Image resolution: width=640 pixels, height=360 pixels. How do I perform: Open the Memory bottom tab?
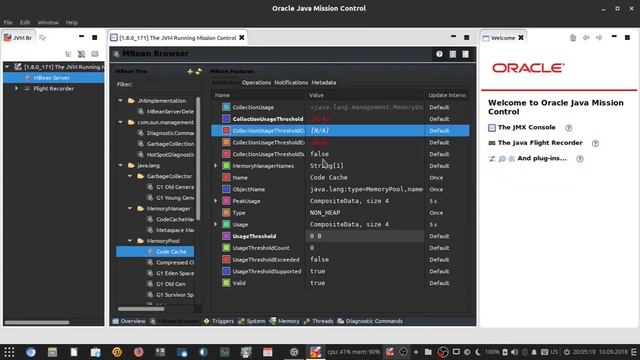(284, 321)
